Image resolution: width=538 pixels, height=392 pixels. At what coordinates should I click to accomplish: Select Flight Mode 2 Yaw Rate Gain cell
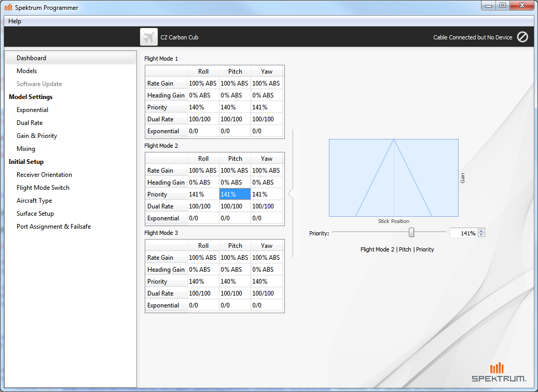coord(267,171)
